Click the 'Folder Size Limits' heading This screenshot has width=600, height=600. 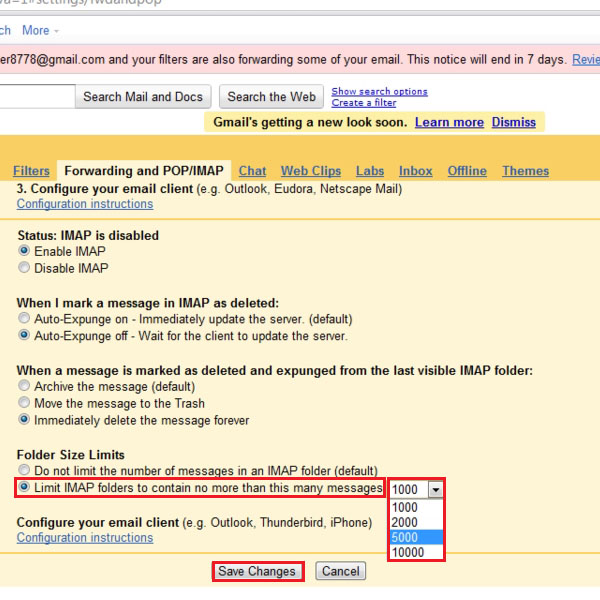(x=71, y=455)
